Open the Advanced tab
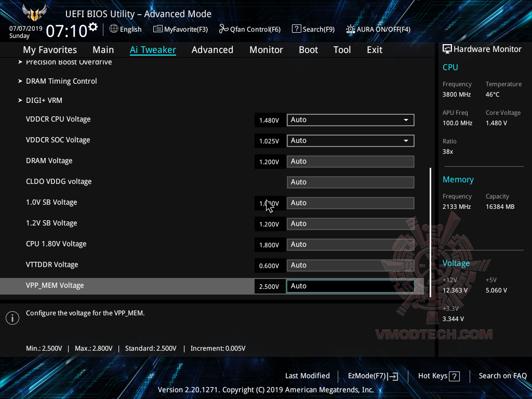The image size is (532, 399). click(x=212, y=50)
